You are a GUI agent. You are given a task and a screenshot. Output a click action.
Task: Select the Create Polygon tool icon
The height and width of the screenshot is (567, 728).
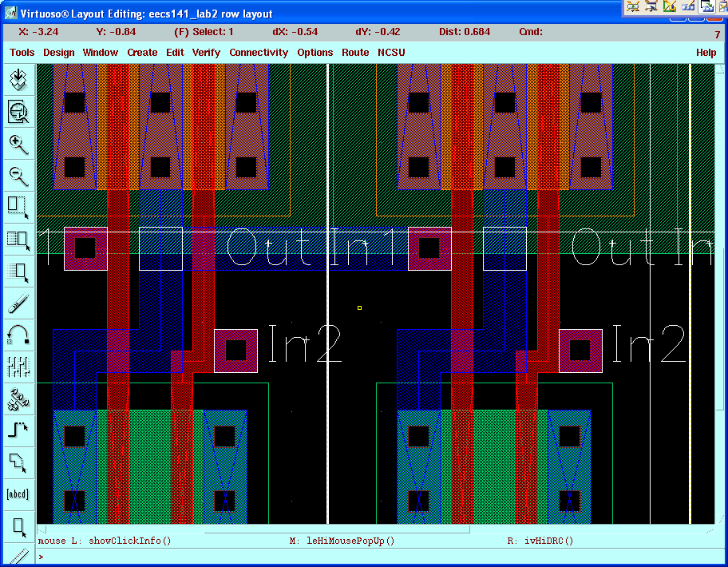coord(18,462)
